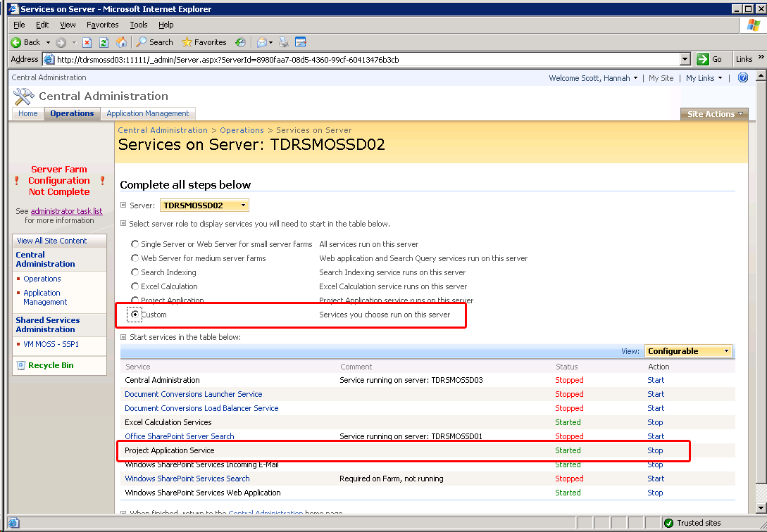767x532 pixels.
Task: Stop the Excel Calculation Services
Action: [x=655, y=422]
